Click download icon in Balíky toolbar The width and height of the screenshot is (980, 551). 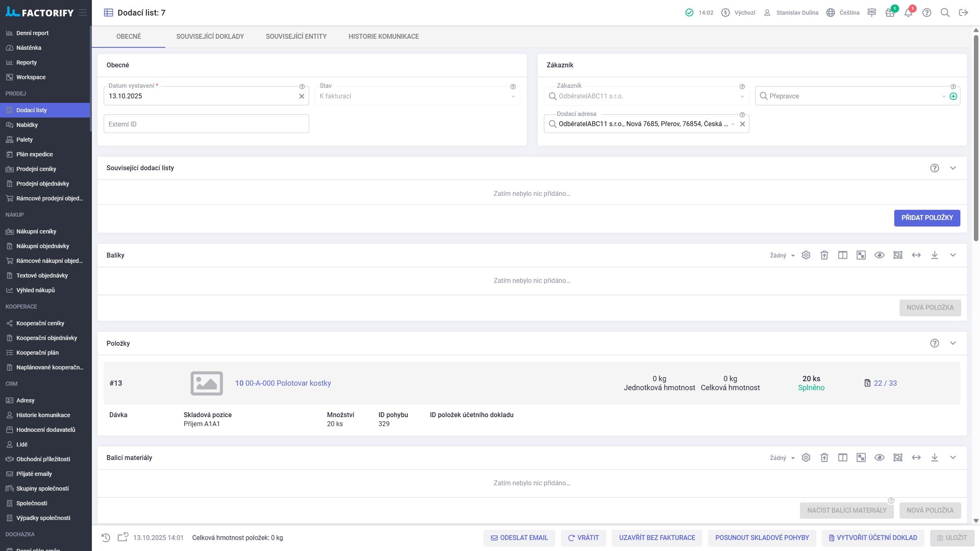(934, 255)
